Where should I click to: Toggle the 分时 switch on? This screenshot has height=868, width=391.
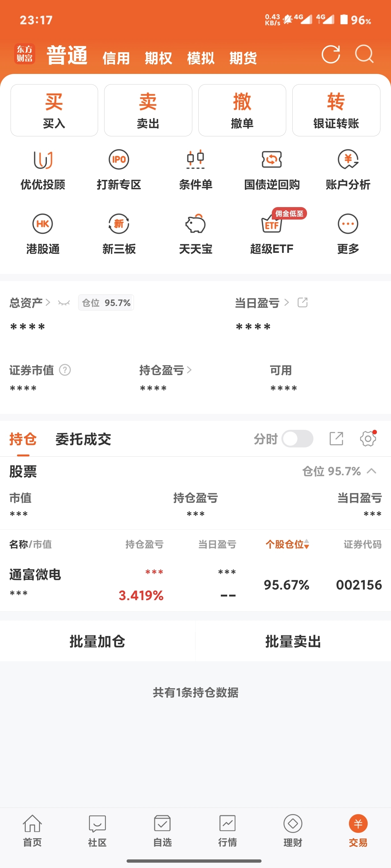pyautogui.click(x=297, y=439)
